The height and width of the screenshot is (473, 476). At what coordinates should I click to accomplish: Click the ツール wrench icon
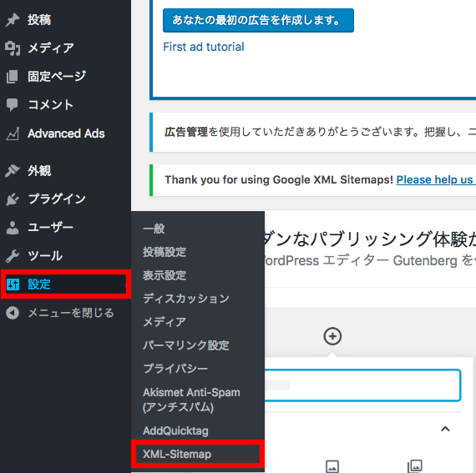coord(13,256)
